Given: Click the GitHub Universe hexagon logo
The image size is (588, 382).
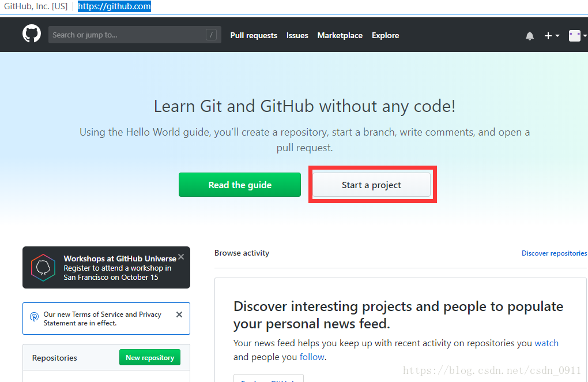Looking at the screenshot, I should point(43,268).
